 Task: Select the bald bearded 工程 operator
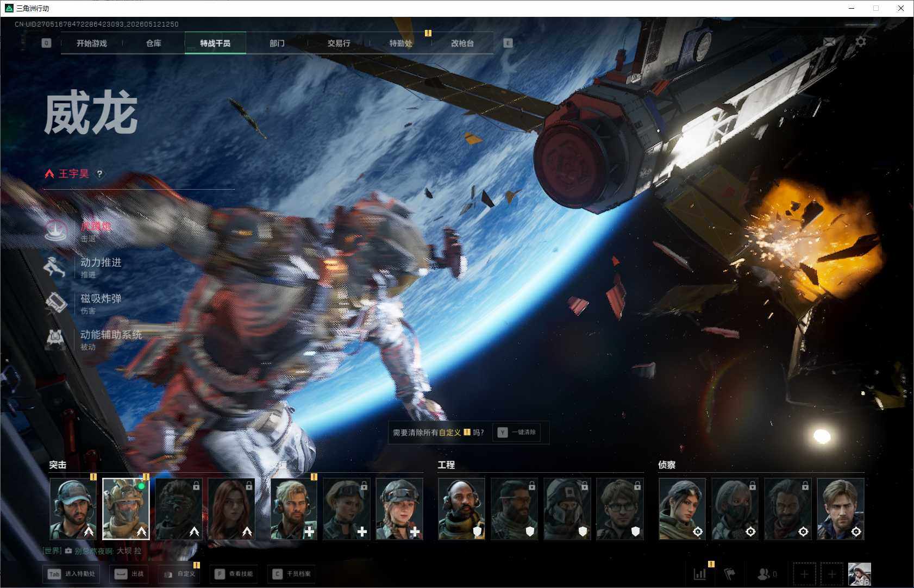tap(461, 509)
